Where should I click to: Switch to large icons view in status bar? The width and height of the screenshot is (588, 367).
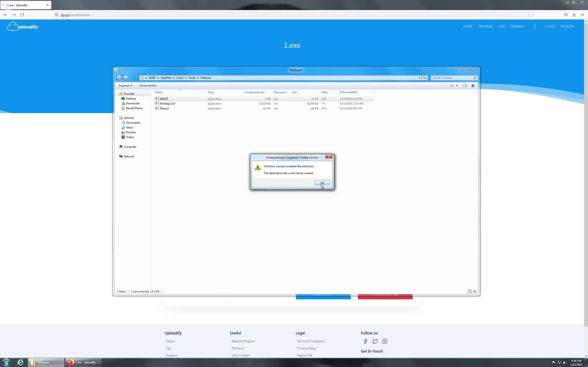pyautogui.click(x=475, y=291)
